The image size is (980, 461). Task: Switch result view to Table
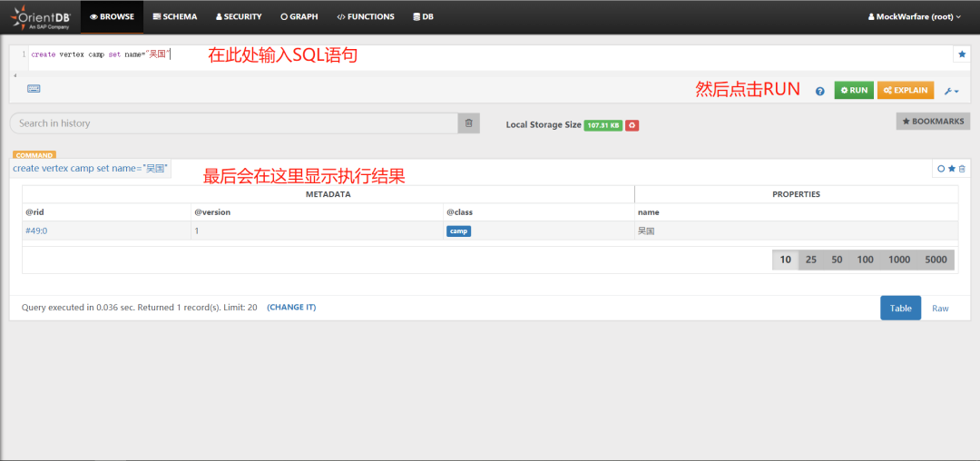pyautogui.click(x=901, y=308)
